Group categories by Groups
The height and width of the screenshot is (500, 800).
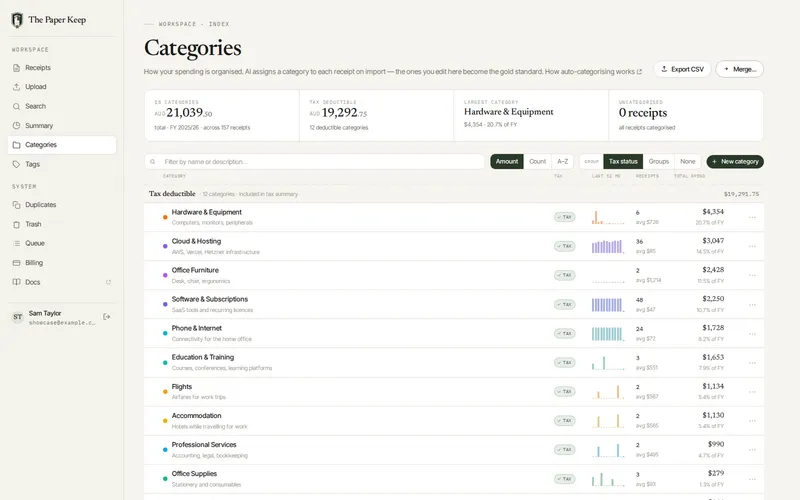pyautogui.click(x=659, y=162)
